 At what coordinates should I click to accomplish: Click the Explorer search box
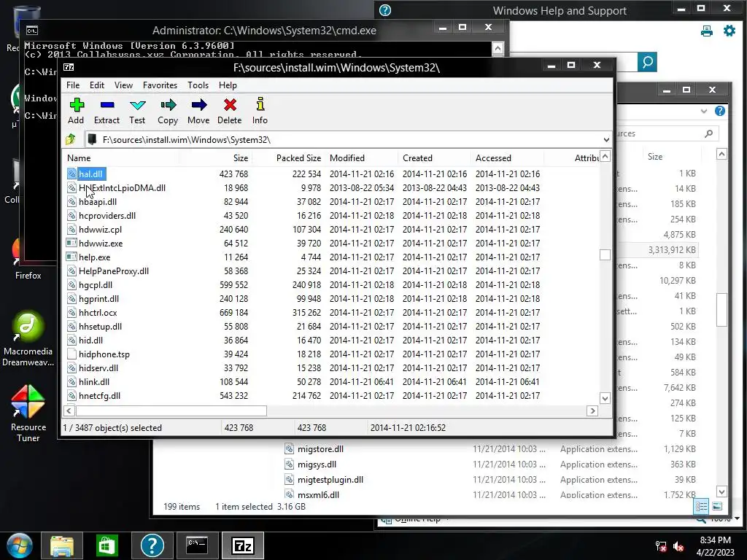coord(667,134)
